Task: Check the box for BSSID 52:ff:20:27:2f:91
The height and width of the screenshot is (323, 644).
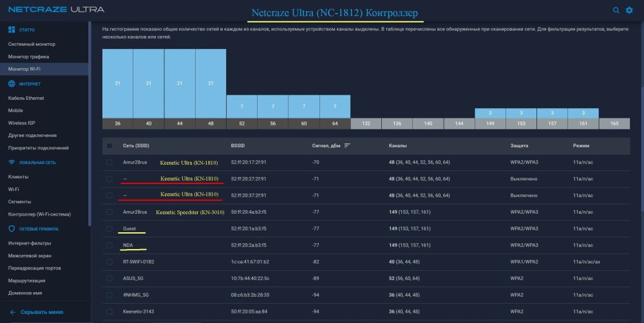Action: 109,179
